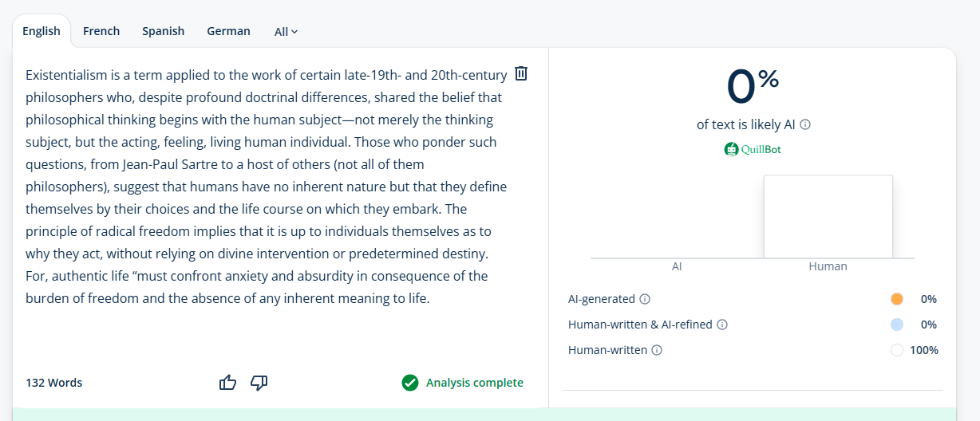Click the thumbs down feedback icon

[x=259, y=383]
